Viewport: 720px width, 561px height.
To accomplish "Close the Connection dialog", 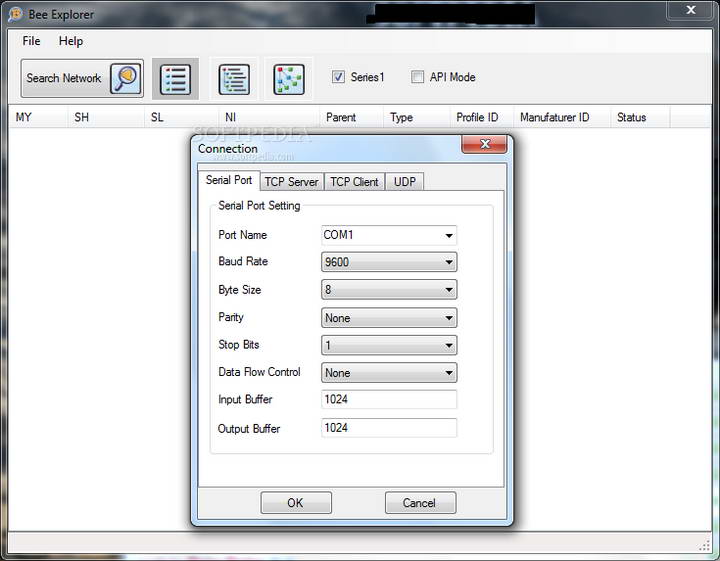I will coord(484,144).
